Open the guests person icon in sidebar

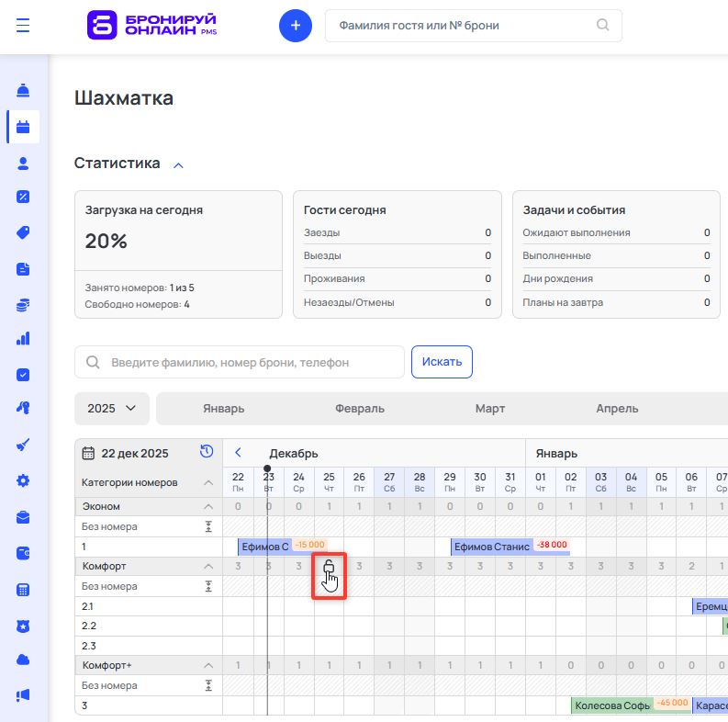[x=23, y=163]
